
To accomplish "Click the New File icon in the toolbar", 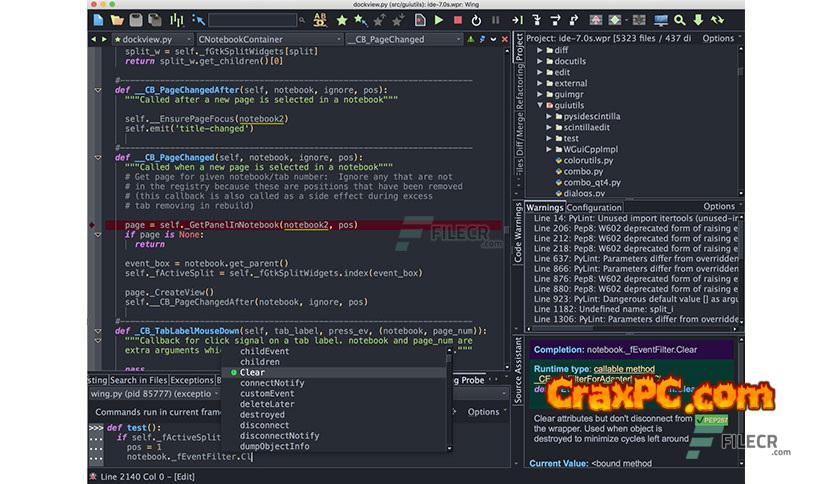I will tap(98, 19).
